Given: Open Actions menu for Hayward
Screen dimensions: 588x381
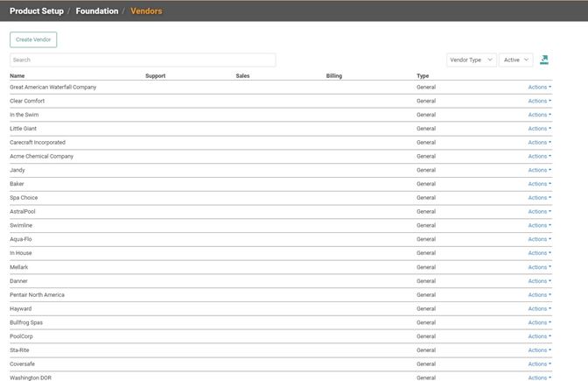Looking at the screenshot, I should [540, 309].
